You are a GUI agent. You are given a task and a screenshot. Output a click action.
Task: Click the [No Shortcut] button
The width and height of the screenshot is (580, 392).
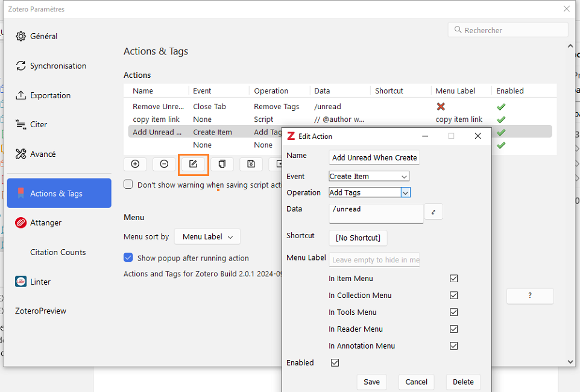[x=358, y=238]
